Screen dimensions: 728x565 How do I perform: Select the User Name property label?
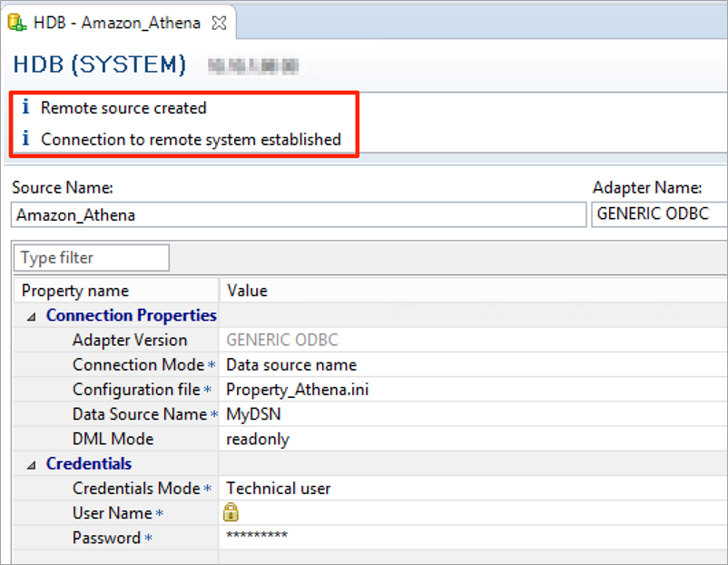coord(113,513)
